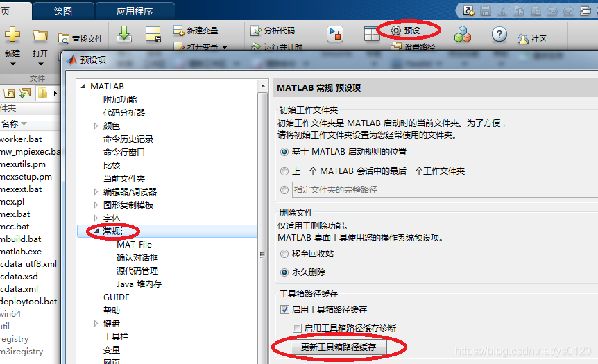Open Preferences (预设) gear icon
The width and height of the screenshot is (598, 364).
point(396,31)
